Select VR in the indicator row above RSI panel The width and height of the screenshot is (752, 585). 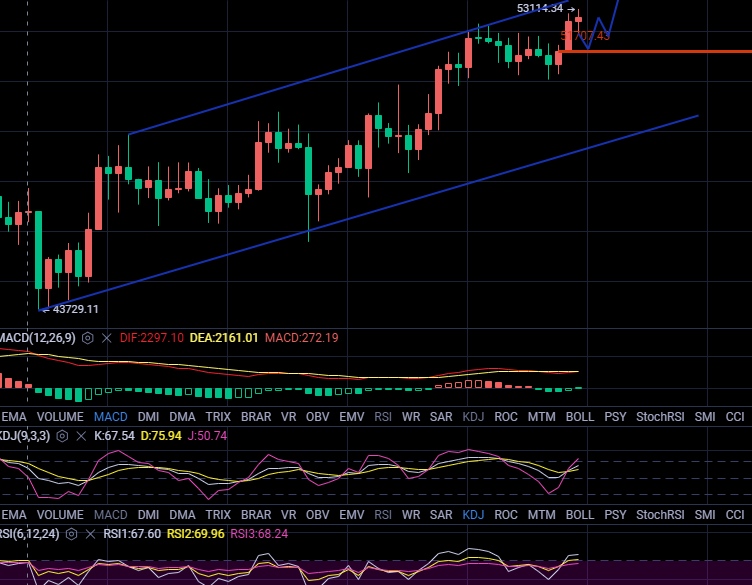tap(288, 515)
